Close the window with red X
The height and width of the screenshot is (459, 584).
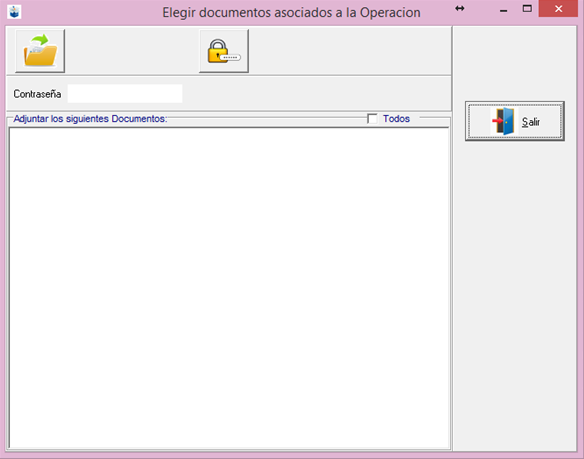pyautogui.click(x=558, y=9)
